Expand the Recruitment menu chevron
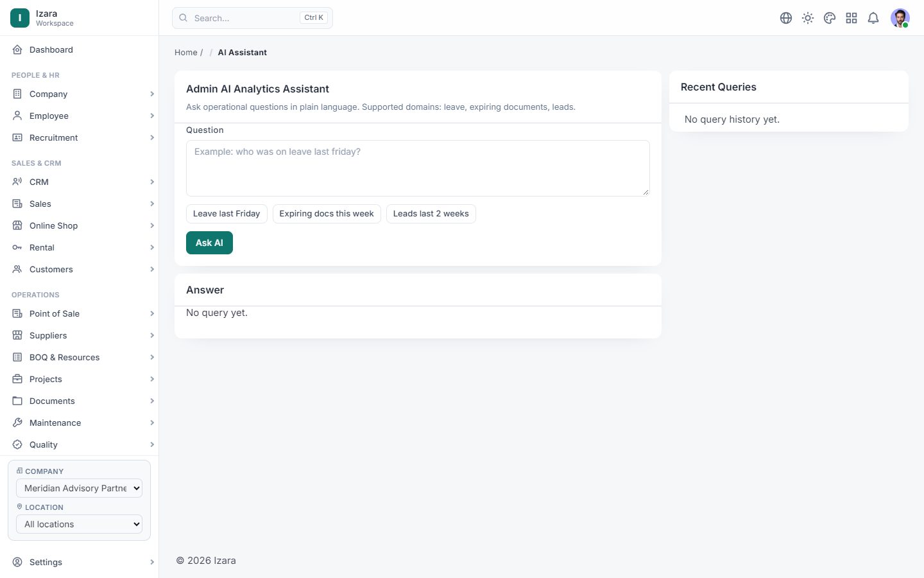This screenshot has width=924, height=578. tap(152, 137)
